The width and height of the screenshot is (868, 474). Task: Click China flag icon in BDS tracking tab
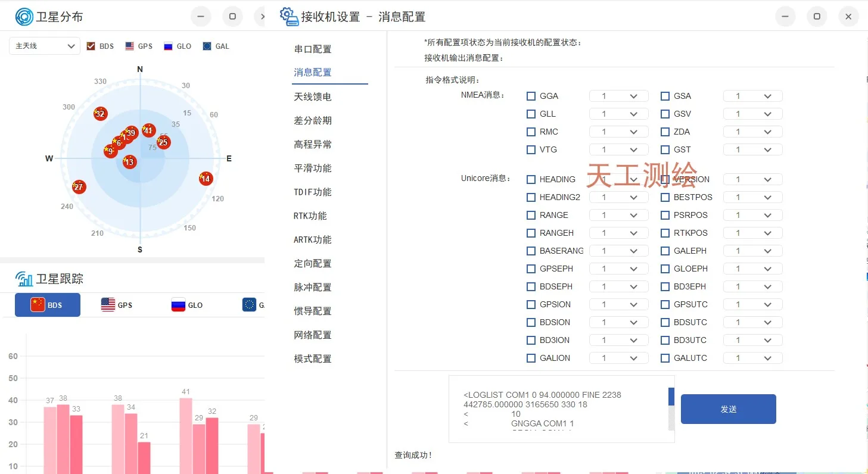click(38, 305)
